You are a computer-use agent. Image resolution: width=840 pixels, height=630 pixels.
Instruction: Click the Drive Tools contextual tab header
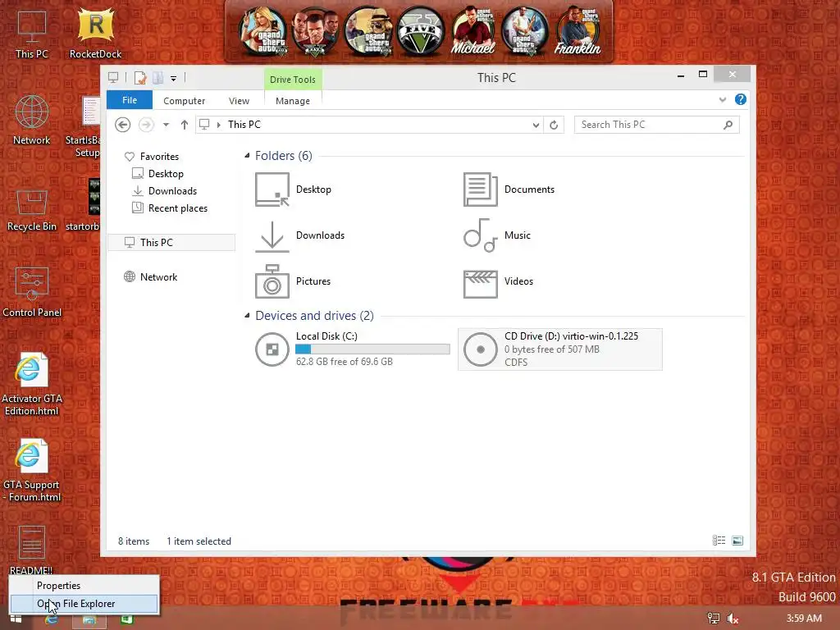click(x=293, y=80)
